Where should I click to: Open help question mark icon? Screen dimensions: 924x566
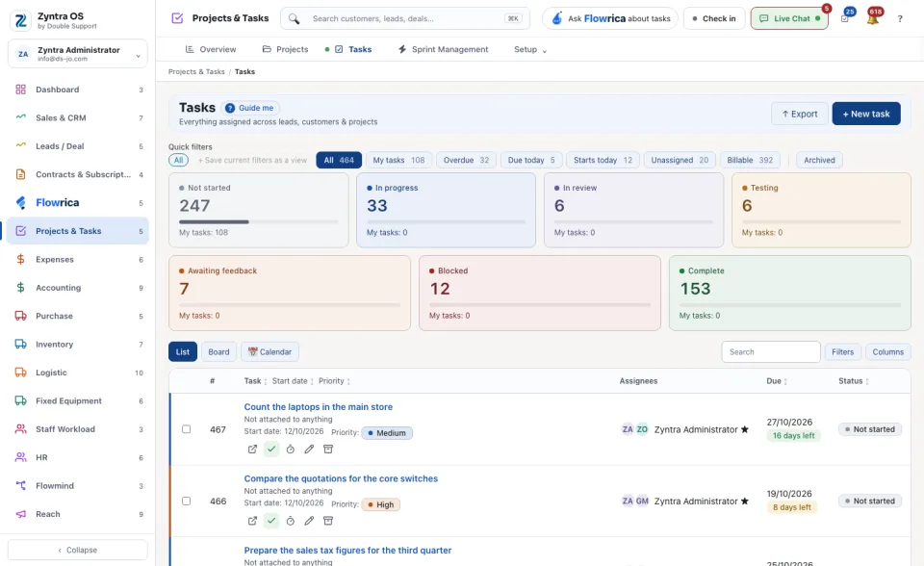coord(900,19)
